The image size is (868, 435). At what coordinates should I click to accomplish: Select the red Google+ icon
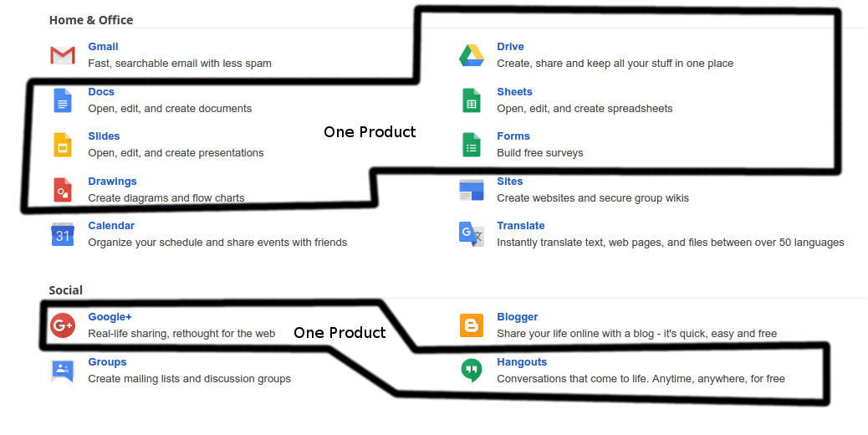[63, 325]
